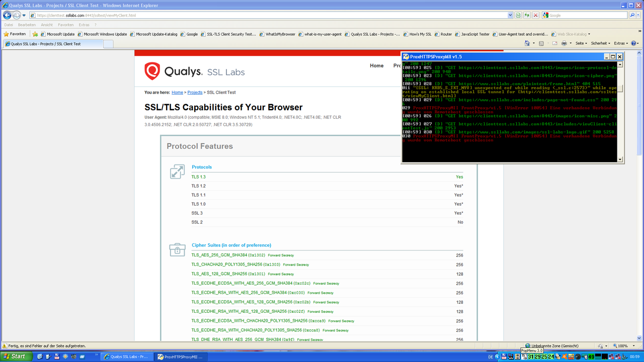Click the ProxHTTPSProxyMII window title icon

[x=406, y=57]
